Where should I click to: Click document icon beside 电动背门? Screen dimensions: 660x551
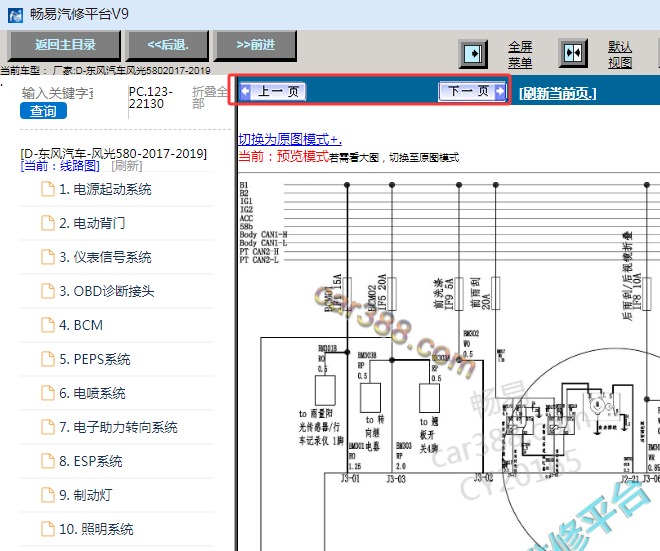click(48, 223)
